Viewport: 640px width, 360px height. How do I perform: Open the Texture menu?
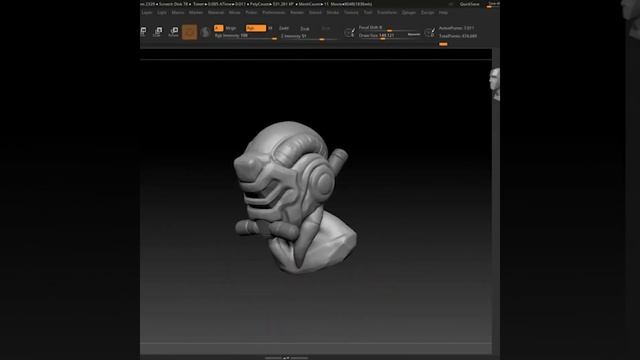351,13
